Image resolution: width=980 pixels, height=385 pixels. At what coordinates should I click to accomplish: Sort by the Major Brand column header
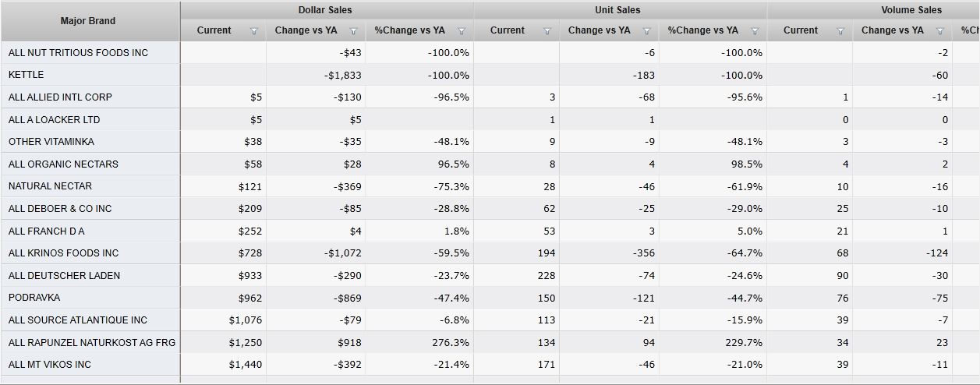88,21
